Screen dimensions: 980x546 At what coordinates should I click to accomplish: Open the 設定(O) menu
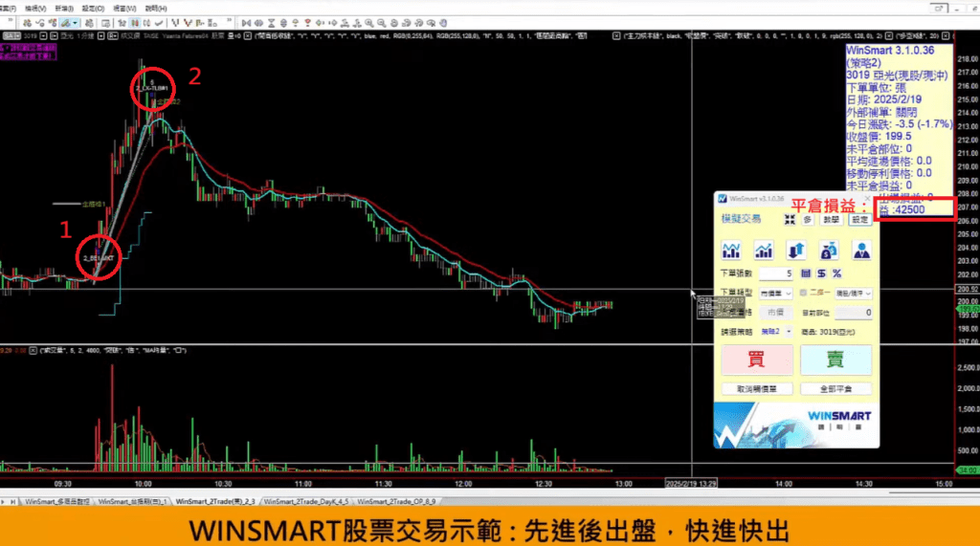point(93,8)
